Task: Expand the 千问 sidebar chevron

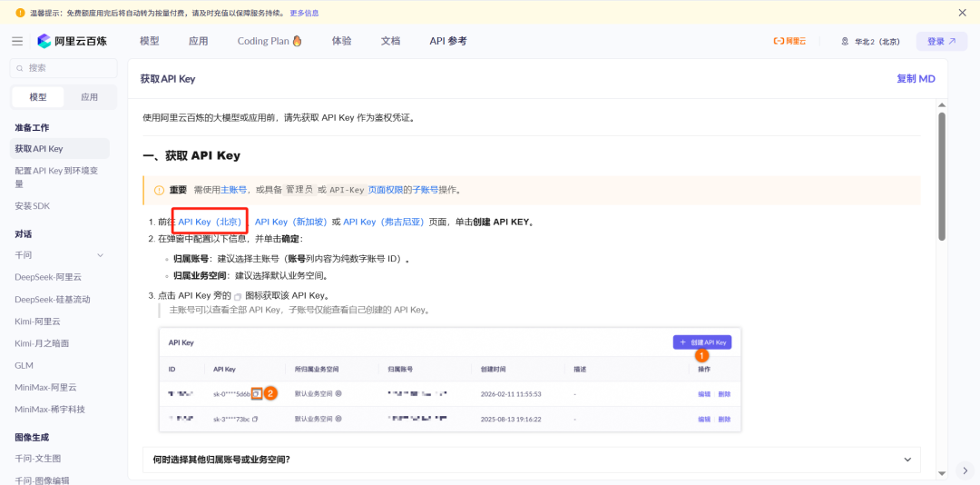Action: point(100,255)
